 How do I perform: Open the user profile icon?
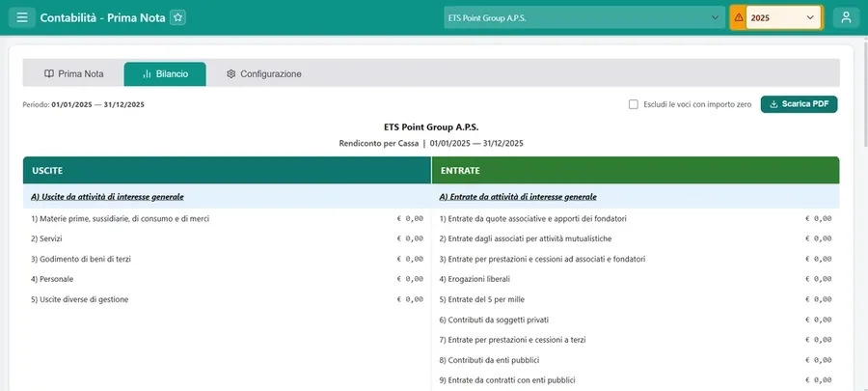point(846,17)
